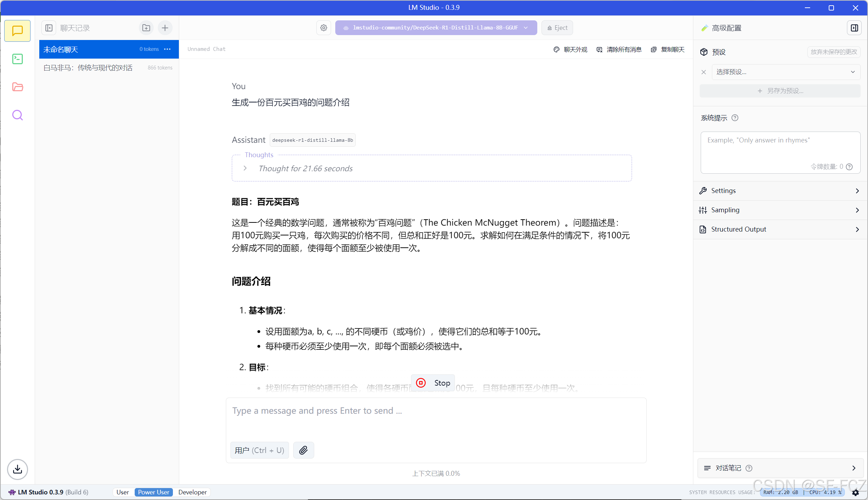
Task: Expand the Thoughts section
Action: coord(245,168)
